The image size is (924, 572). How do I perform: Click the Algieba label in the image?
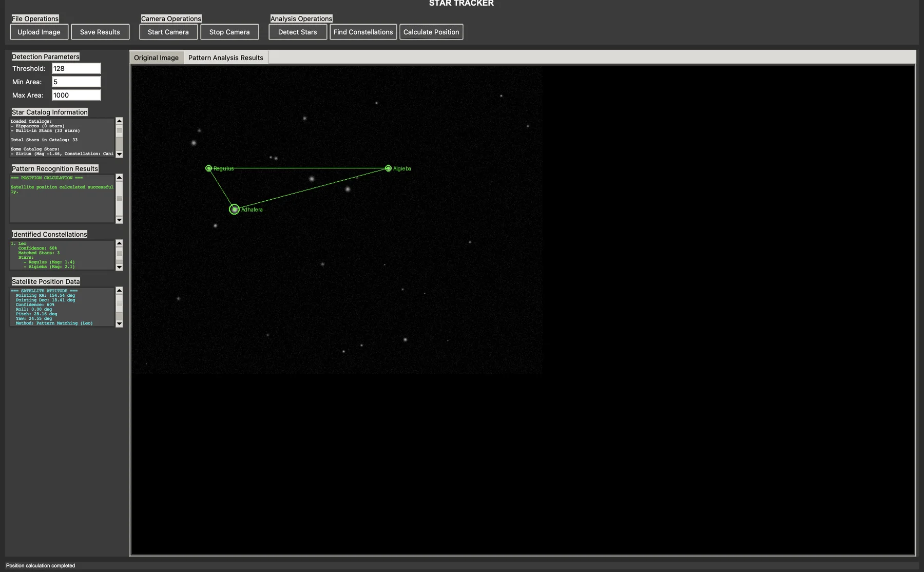402,168
